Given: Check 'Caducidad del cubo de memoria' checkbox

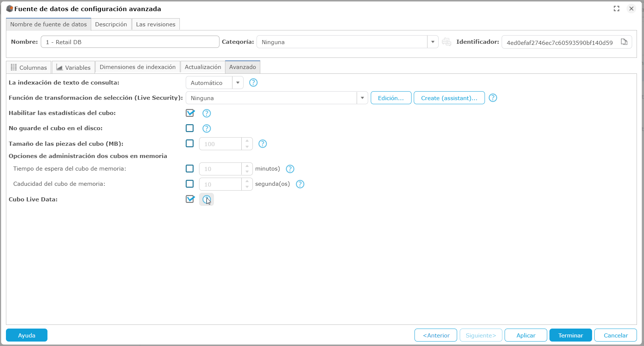Looking at the screenshot, I should coord(190,184).
